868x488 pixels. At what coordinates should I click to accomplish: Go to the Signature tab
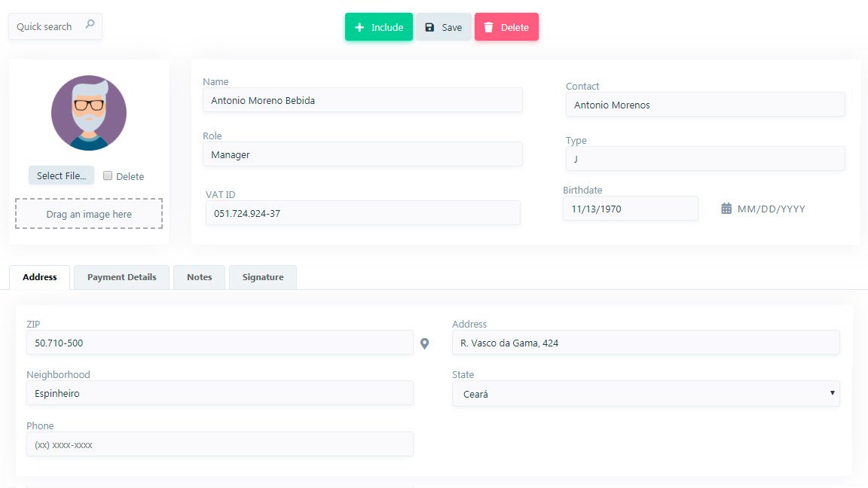263,277
